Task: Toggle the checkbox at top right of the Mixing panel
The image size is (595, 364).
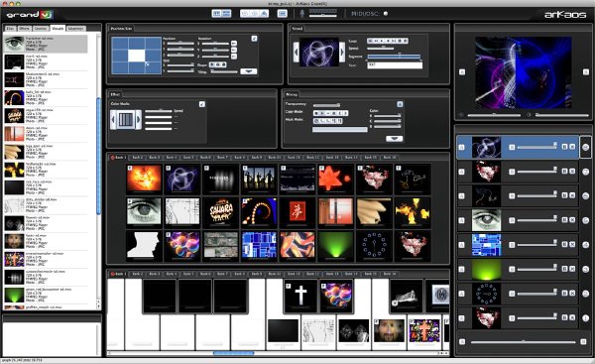Action: 400,104
